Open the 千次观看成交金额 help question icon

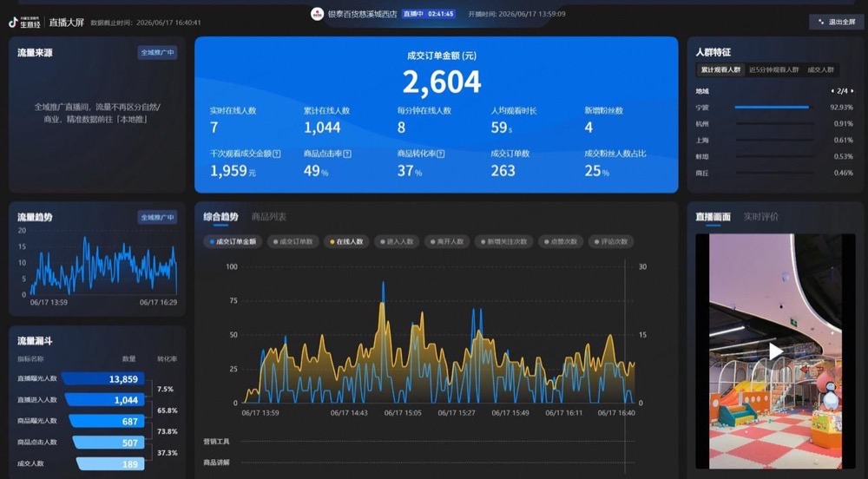pos(277,154)
